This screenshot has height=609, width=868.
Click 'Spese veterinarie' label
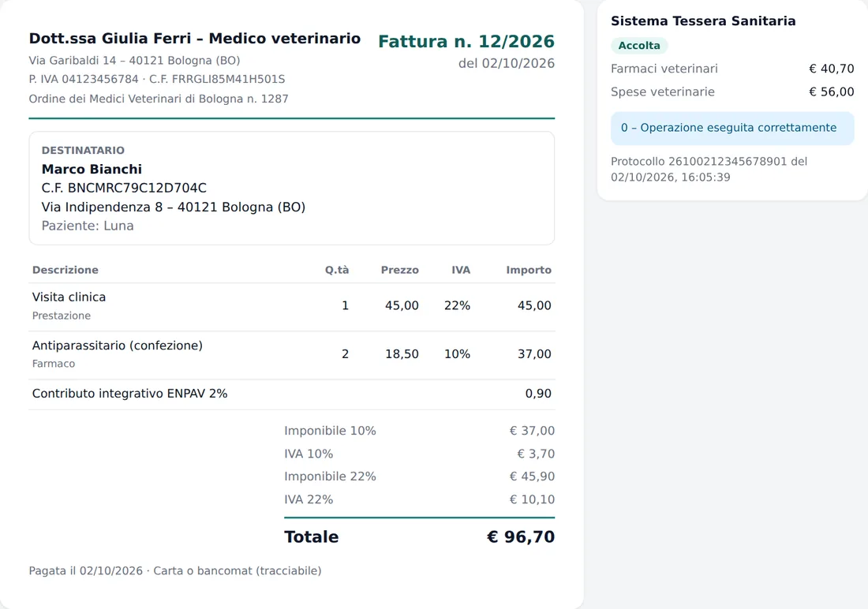pyautogui.click(x=663, y=92)
